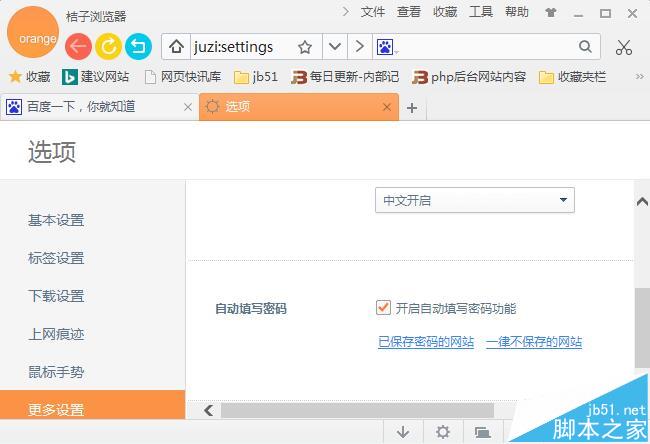Open 每日更新-内部记 bookmark
The image size is (650, 444).
(x=345, y=77)
